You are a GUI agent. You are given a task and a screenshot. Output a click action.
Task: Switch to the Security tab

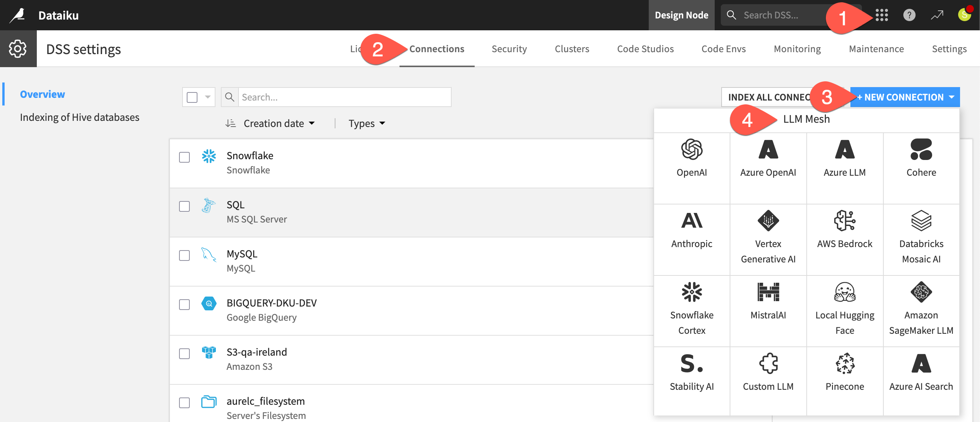click(x=509, y=49)
